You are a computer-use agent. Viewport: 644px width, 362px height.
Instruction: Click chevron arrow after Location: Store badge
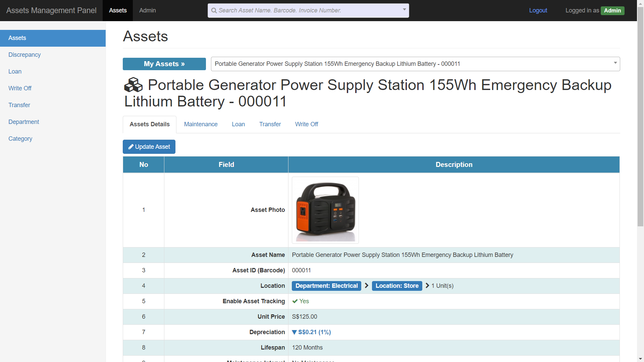(x=427, y=285)
